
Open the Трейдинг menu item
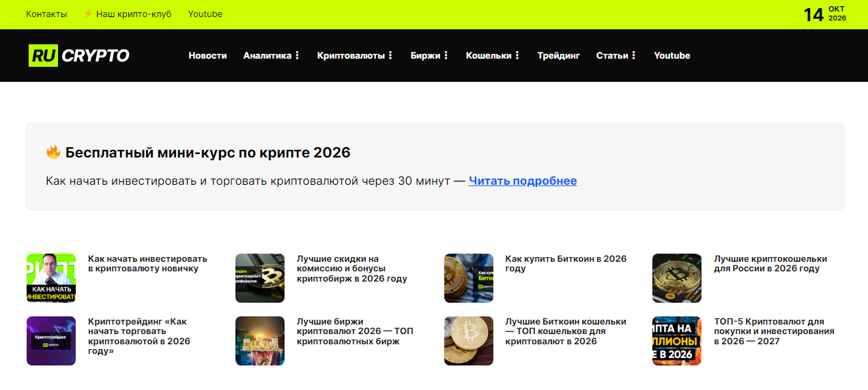558,55
